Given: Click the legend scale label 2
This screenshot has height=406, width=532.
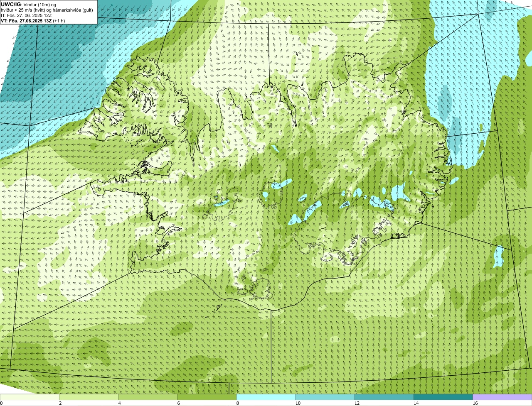Looking at the screenshot, I should pyautogui.click(x=61, y=403).
